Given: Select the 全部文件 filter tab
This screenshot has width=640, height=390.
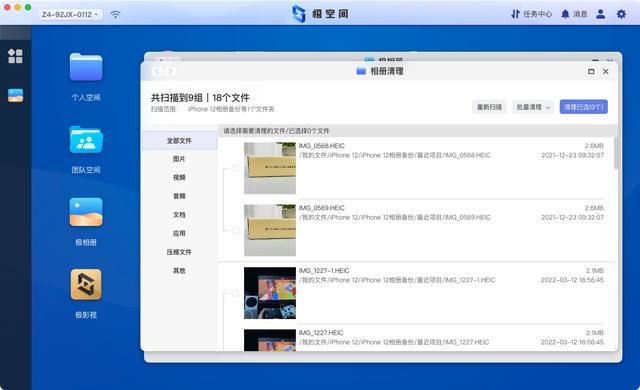Looking at the screenshot, I should click(179, 141).
